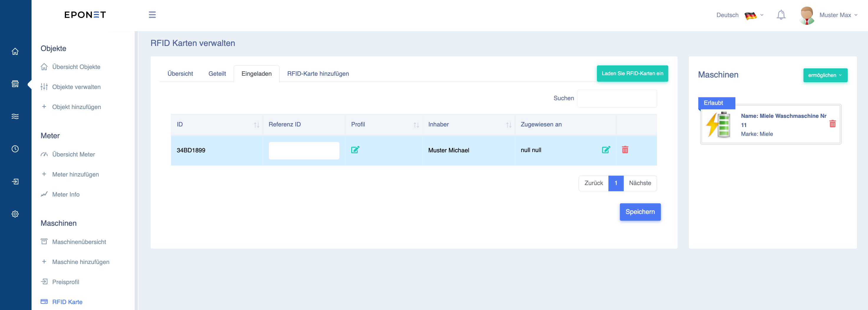Click the Speichern button
Viewport: 868px width, 310px height.
640,212
